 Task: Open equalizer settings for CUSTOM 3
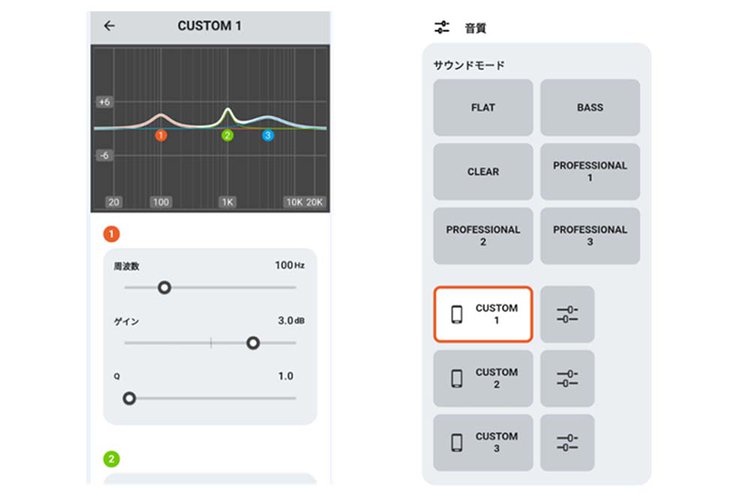(x=568, y=442)
